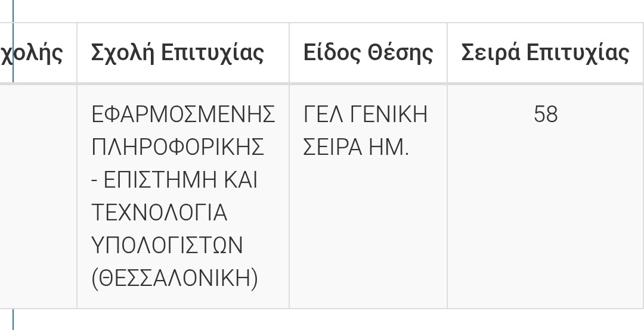Viewport: 644px width, 330px height.
Task: Click the ΣΕΙΡΑ ΗΜ. text line
Action: coord(356,147)
